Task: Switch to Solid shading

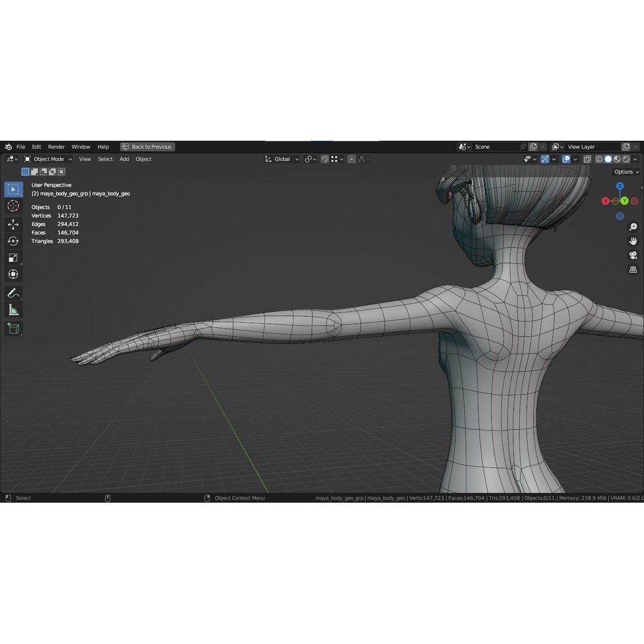Action: (x=608, y=159)
